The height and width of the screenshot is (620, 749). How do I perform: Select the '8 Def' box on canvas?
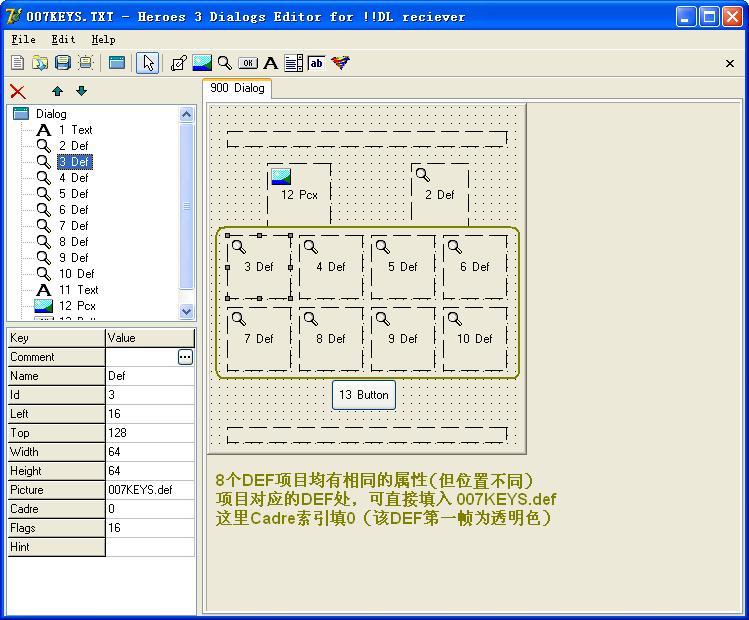point(331,339)
